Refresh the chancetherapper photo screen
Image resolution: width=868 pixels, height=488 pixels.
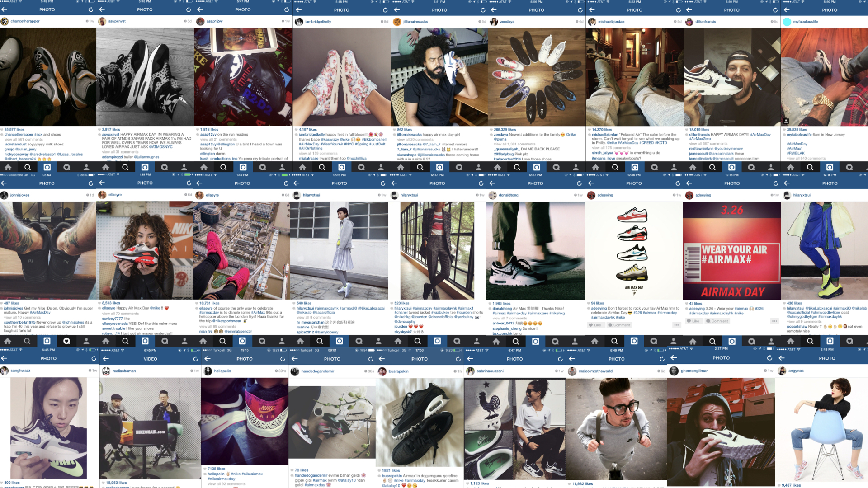point(91,9)
